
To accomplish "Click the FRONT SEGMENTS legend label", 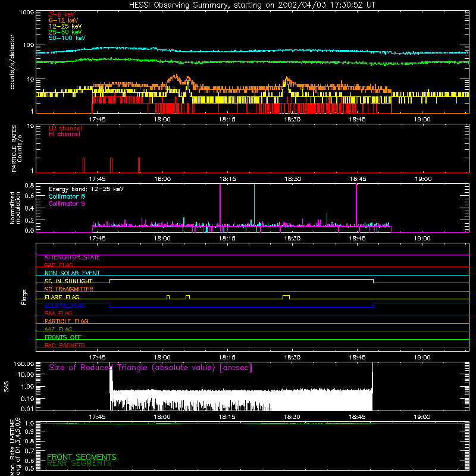I will pos(82,457).
